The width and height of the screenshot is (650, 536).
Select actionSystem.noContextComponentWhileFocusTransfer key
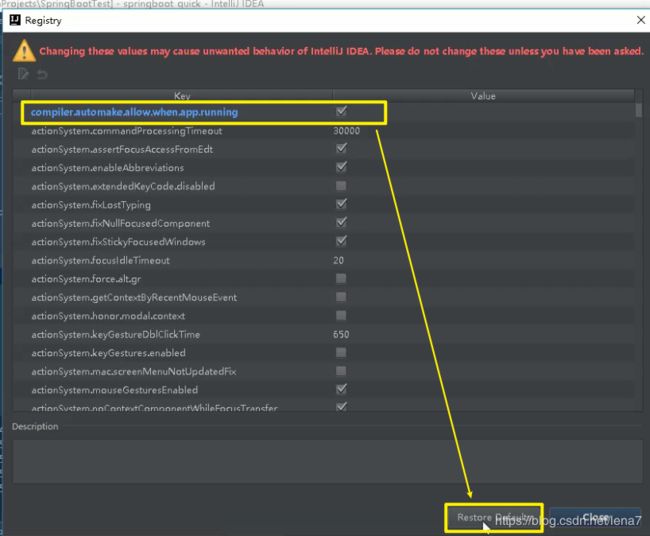coord(155,408)
